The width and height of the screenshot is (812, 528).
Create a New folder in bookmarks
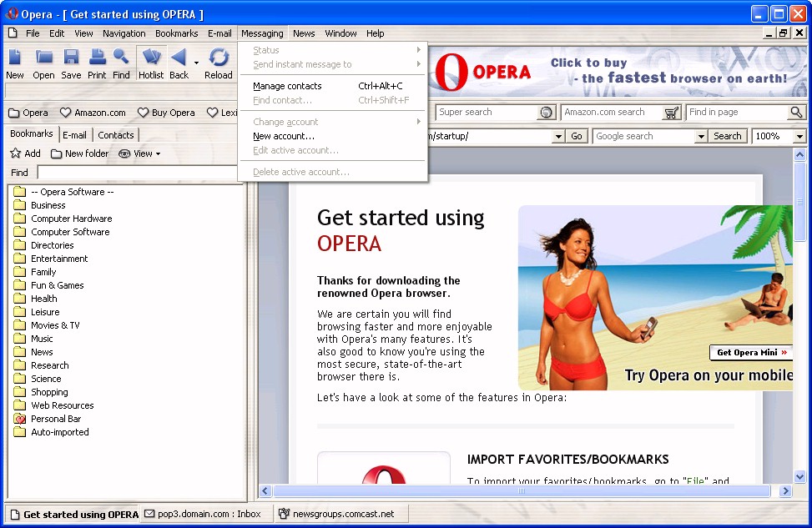80,153
